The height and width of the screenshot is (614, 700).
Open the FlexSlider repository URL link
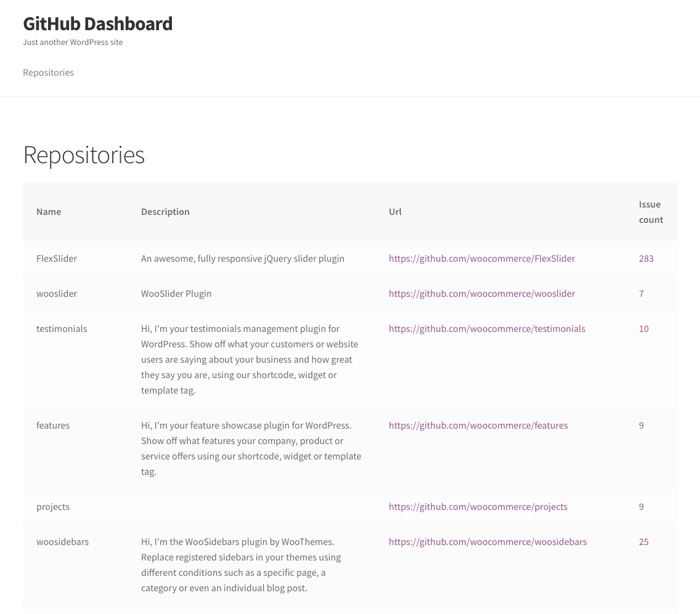click(482, 259)
